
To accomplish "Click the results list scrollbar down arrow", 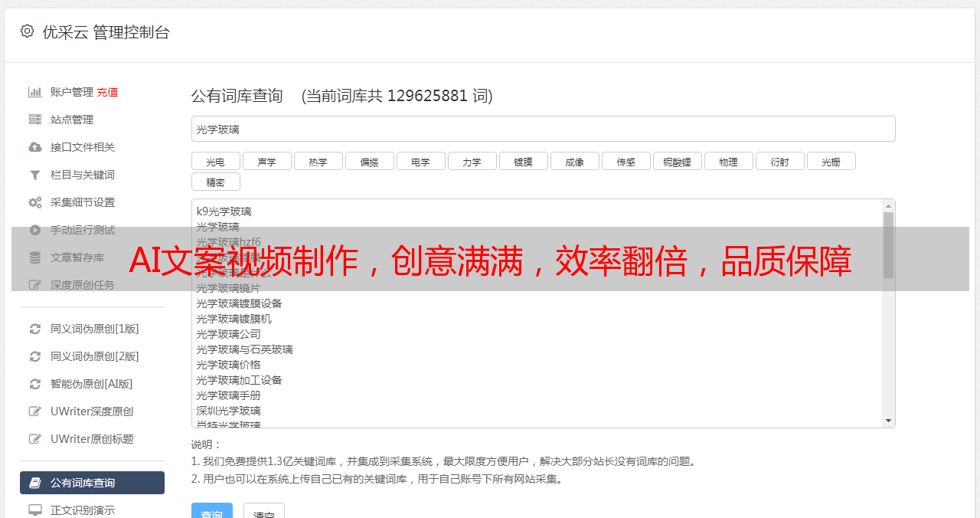I will click(x=888, y=421).
